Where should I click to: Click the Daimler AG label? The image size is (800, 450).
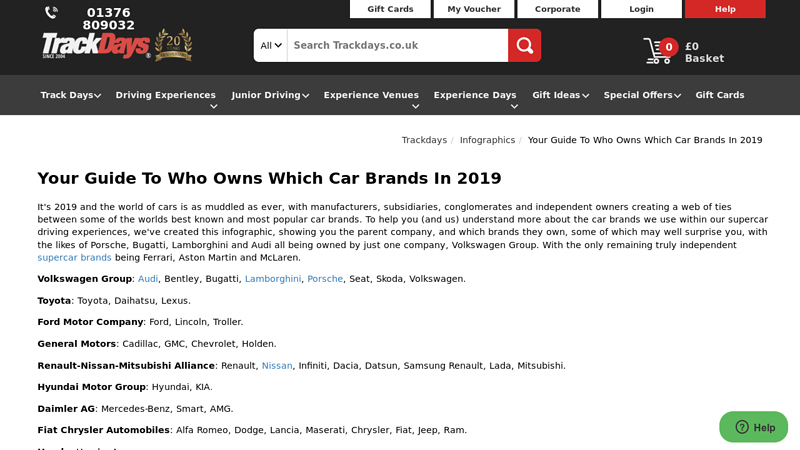point(66,409)
